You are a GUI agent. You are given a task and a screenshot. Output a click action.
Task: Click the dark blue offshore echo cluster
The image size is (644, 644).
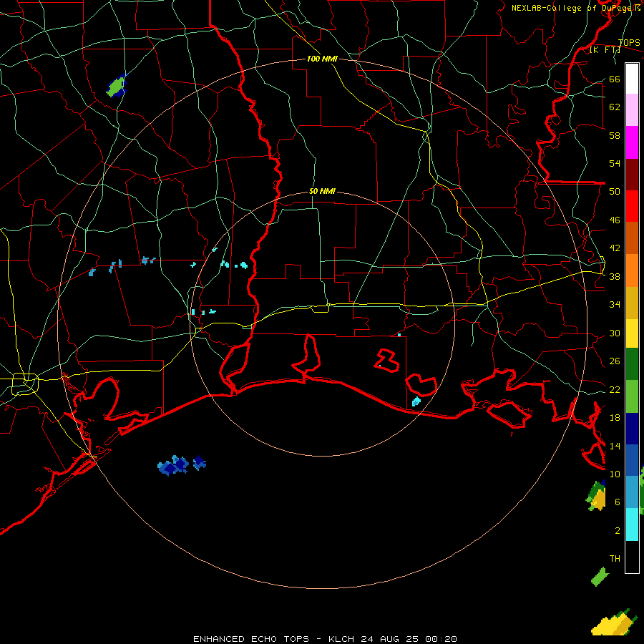point(181,465)
